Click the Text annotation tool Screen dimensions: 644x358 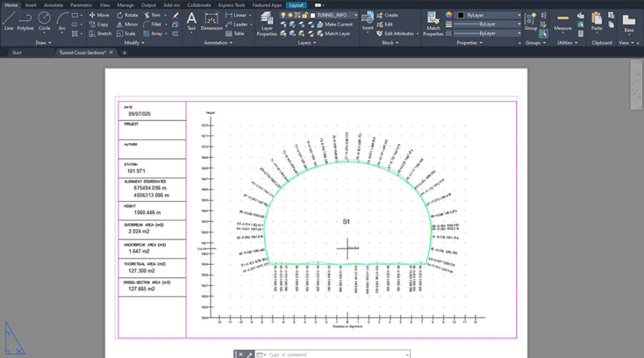pyautogui.click(x=191, y=20)
